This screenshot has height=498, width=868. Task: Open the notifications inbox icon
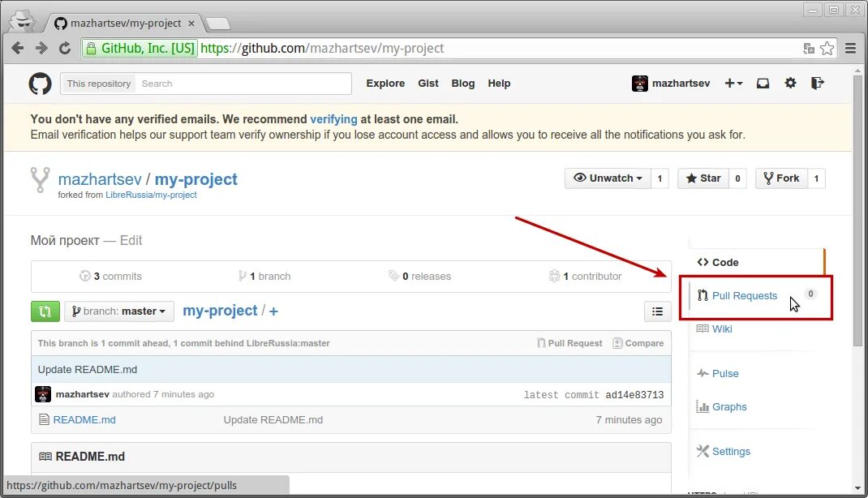[763, 83]
